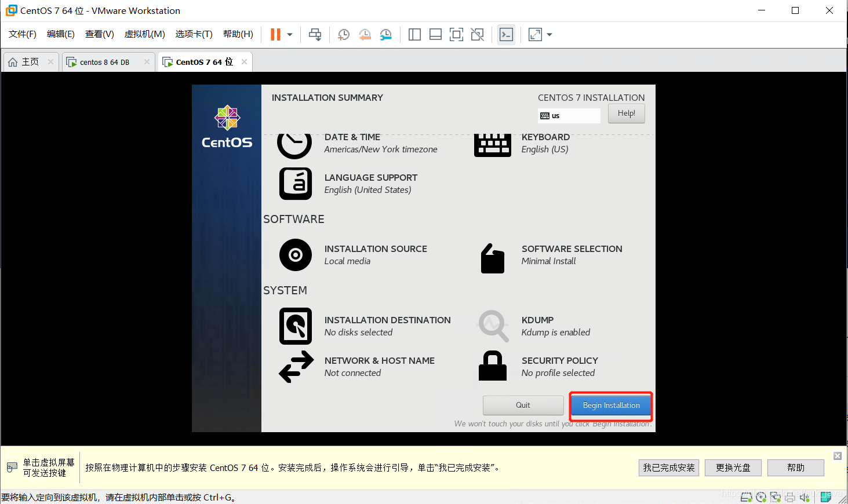848x504 pixels.
Task: Click the teal message log icon
Action: click(x=826, y=496)
